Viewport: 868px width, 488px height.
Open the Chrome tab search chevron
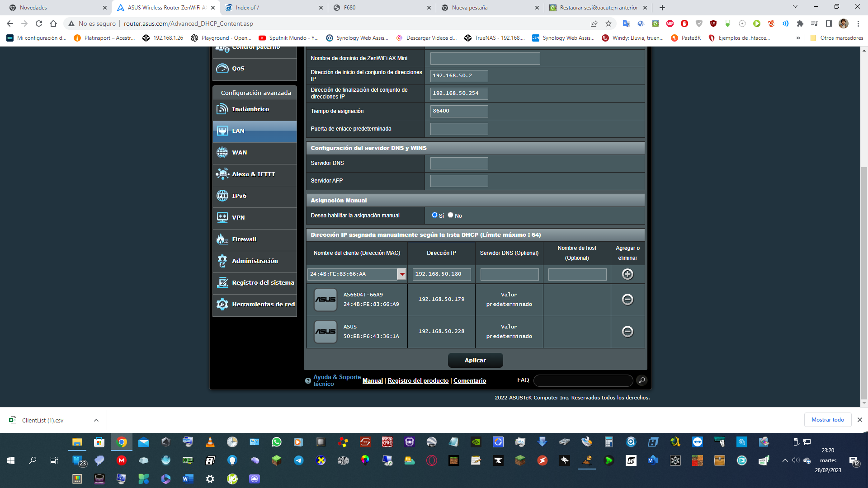(795, 7)
